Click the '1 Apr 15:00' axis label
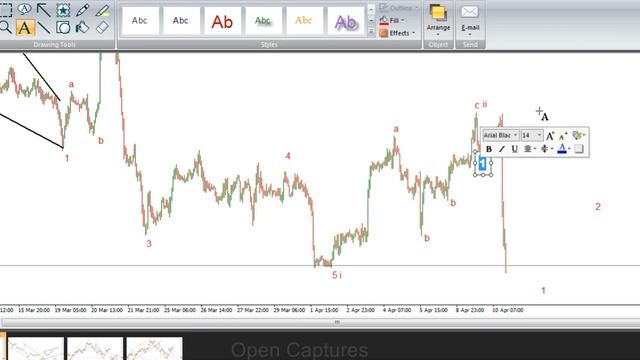This screenshot has width=640, height=360. click(324, 310)
